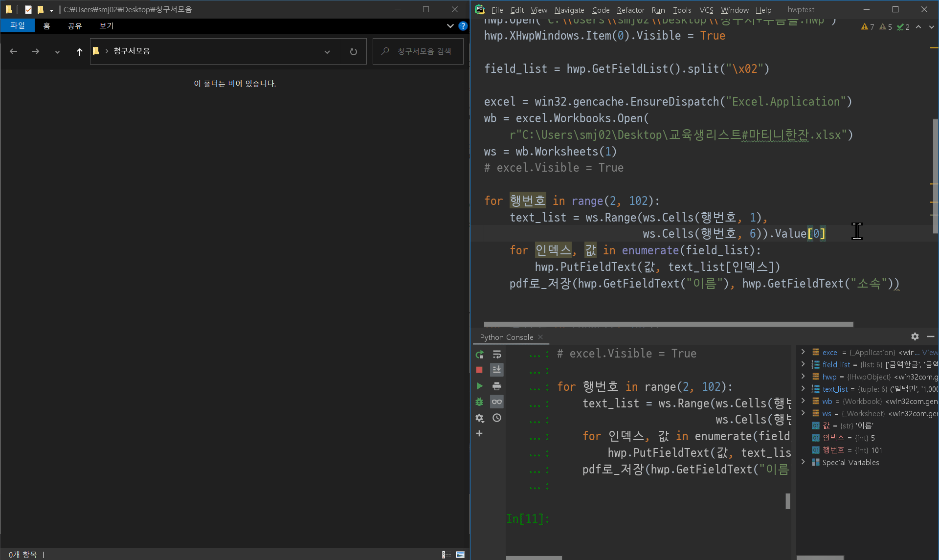Attach the debugger using the green bug icon
The width and height of the screenshot is (939, 560).
(479, 402)
